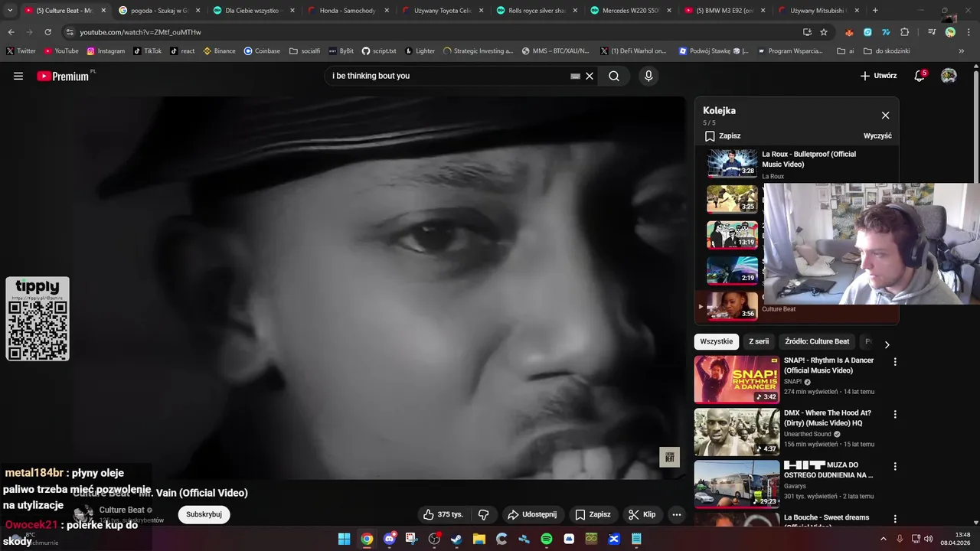Save video with Zapisz below player
This screenshot has height=551, width=980.
[593, 514]
